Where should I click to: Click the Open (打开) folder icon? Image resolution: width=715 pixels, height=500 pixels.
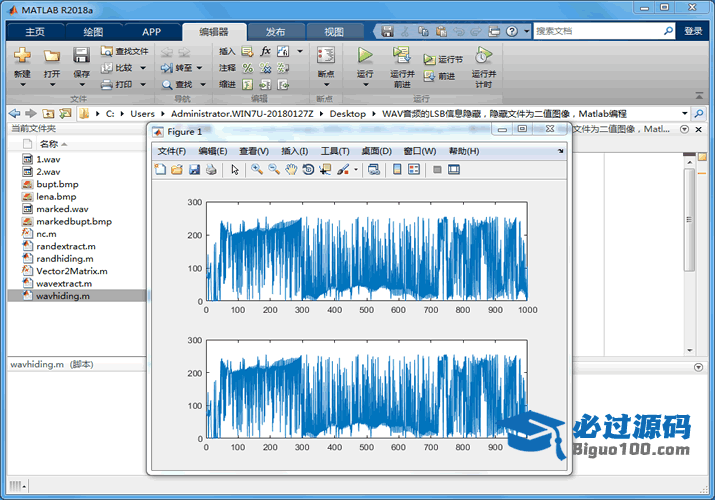[x=52, y=55]
